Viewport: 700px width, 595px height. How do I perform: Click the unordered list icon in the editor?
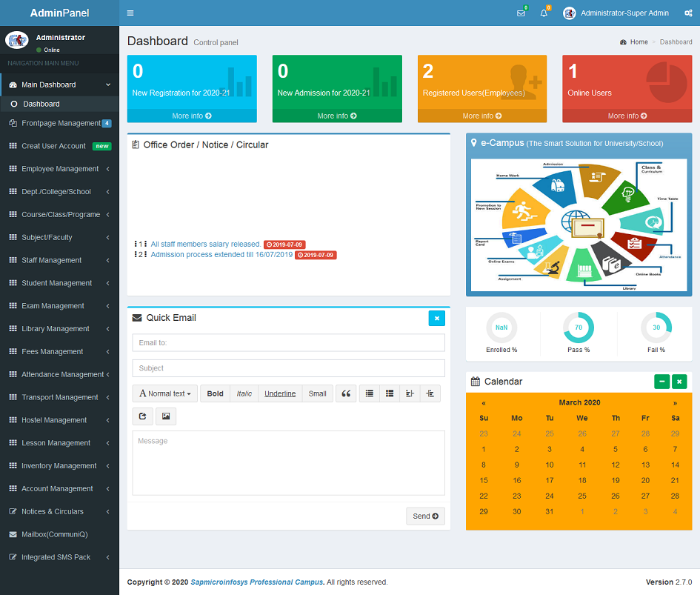[x=370, y=393]
